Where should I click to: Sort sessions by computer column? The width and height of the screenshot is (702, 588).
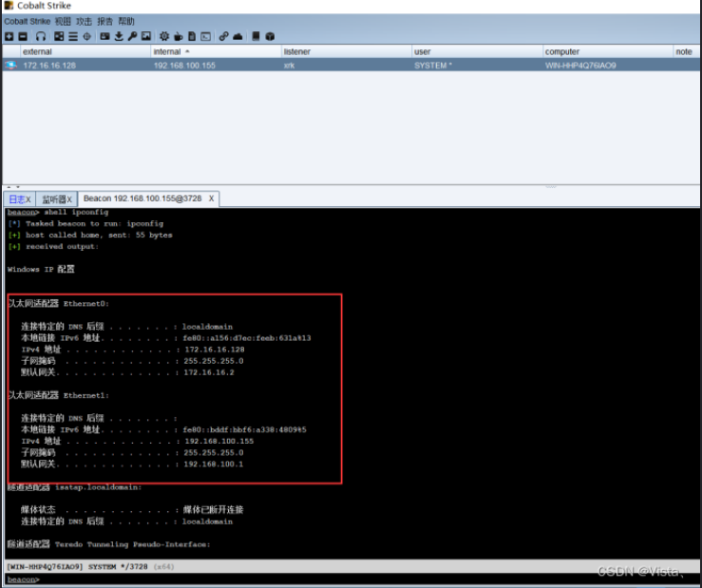pyautogui.click(x=608, y=51)
